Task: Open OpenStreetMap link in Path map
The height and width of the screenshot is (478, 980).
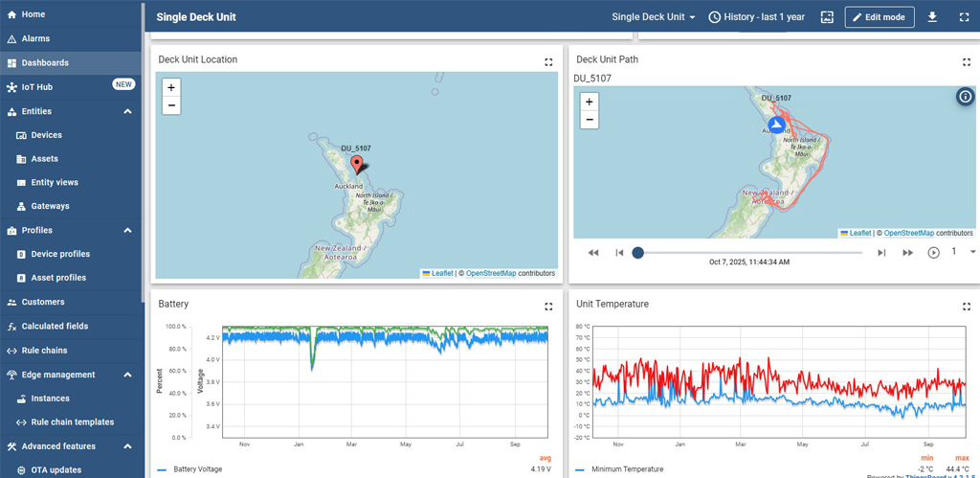Action: [x=909, y=233]
